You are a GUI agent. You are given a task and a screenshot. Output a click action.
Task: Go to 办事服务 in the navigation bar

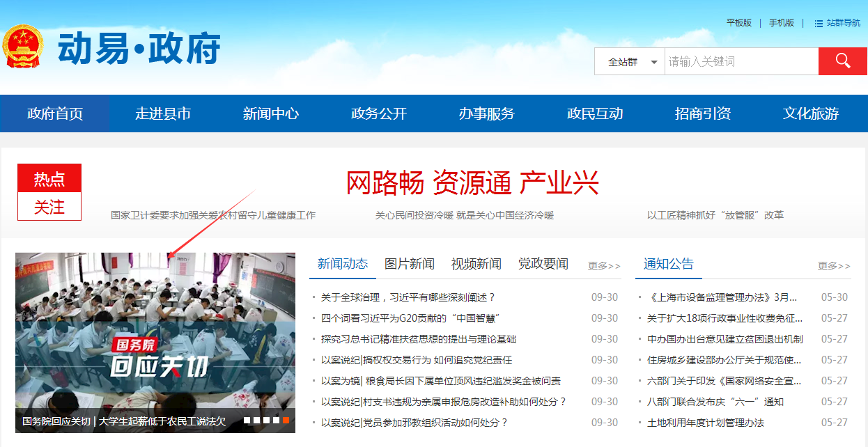tap(486, 113)
